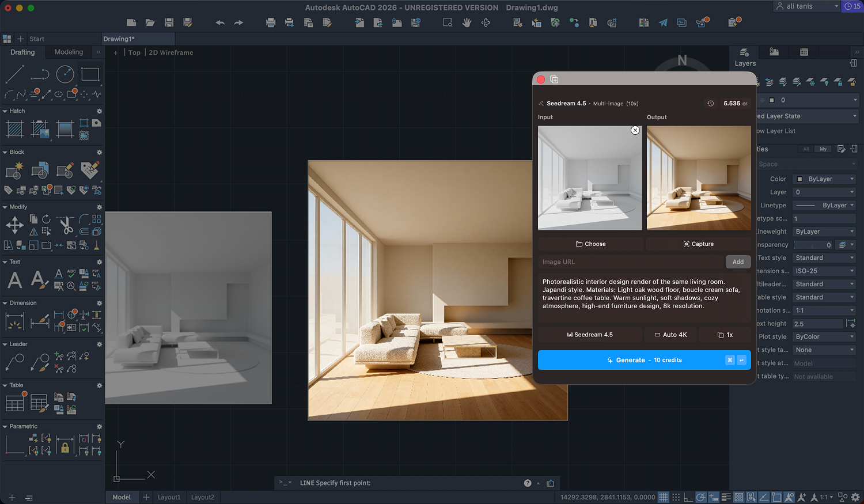Viewport: 864px width, 504px height.
Task: Select the Move tool in Modify panel
Action: coord(15,225)
